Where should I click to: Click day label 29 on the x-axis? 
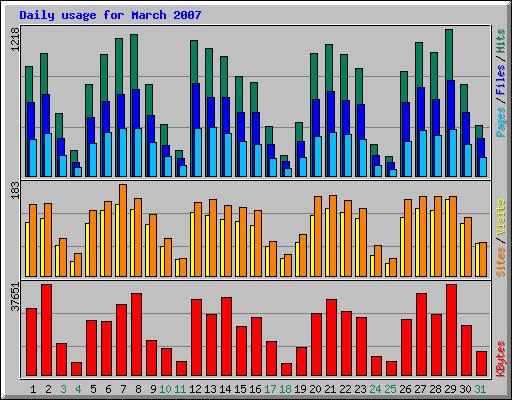click(450, 389)
